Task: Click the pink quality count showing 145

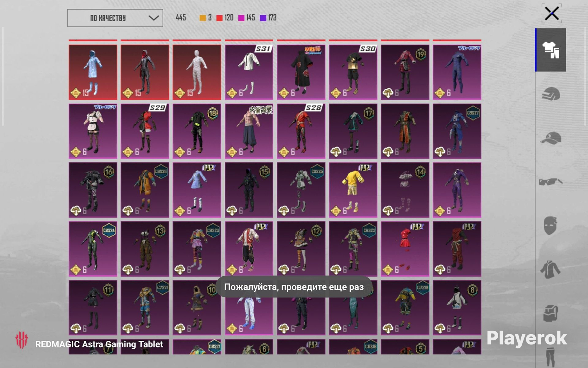Action: 246,18
